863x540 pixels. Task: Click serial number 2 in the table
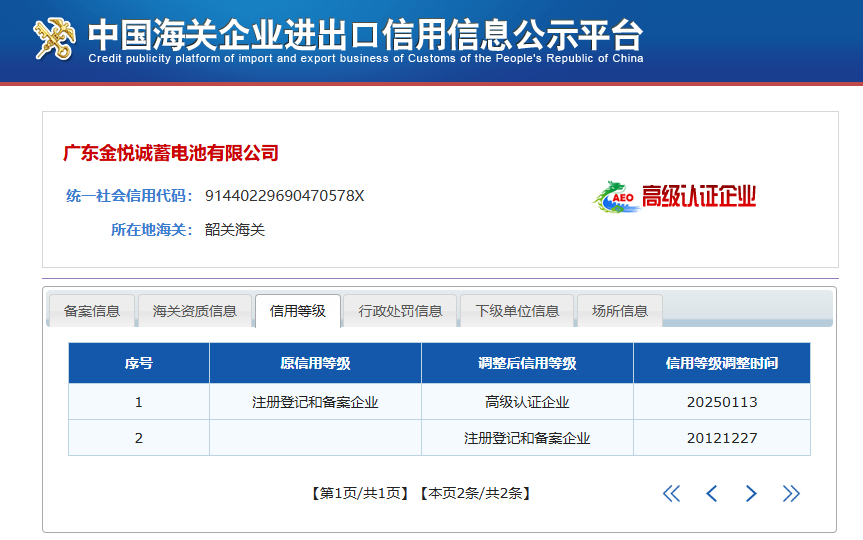139,438
